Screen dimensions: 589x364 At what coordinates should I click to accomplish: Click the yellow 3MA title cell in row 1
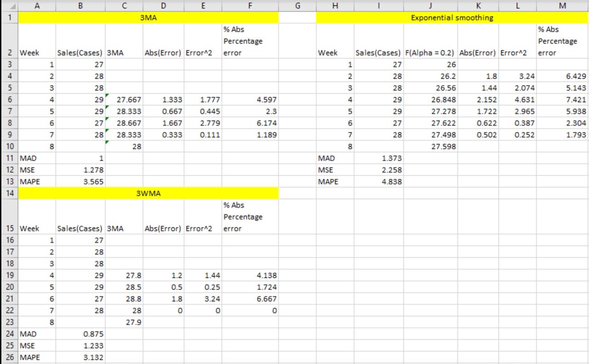pyautogui.click(x=149, y=18)
